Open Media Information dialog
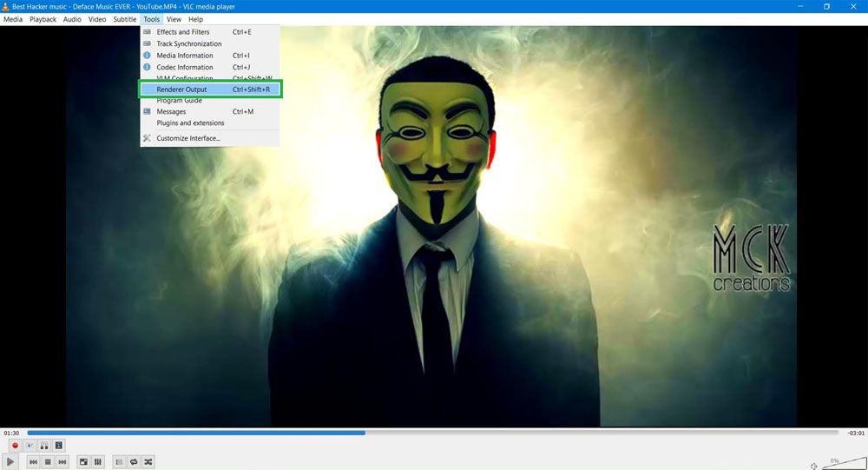Viewport: 868px width, 470px height. pos(210,56)
